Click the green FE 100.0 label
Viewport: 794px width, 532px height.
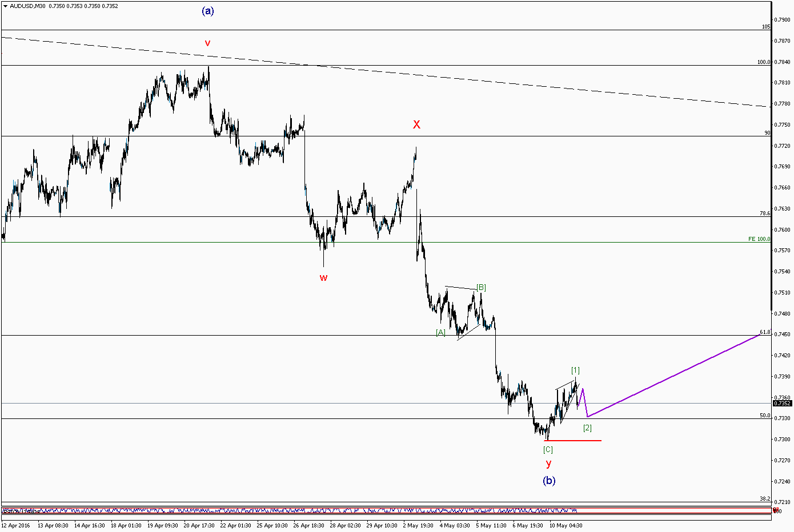pos(759,239)
